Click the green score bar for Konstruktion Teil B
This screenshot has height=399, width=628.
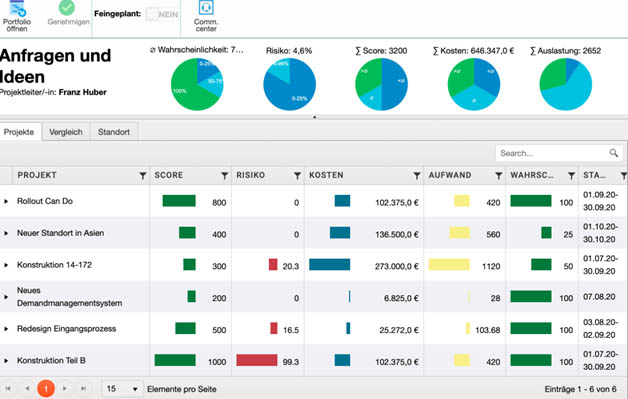pos(175,360)
